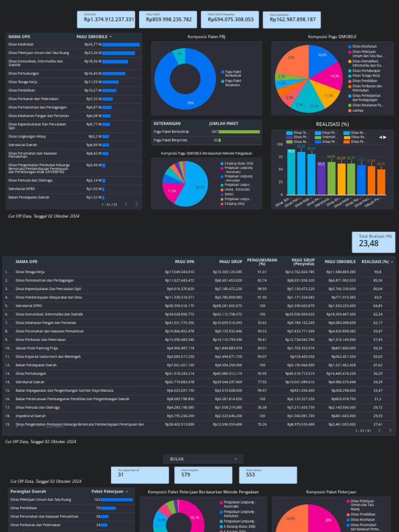
Task: Click the 33.62 pengumuman value cell
Action: (262, 323)
